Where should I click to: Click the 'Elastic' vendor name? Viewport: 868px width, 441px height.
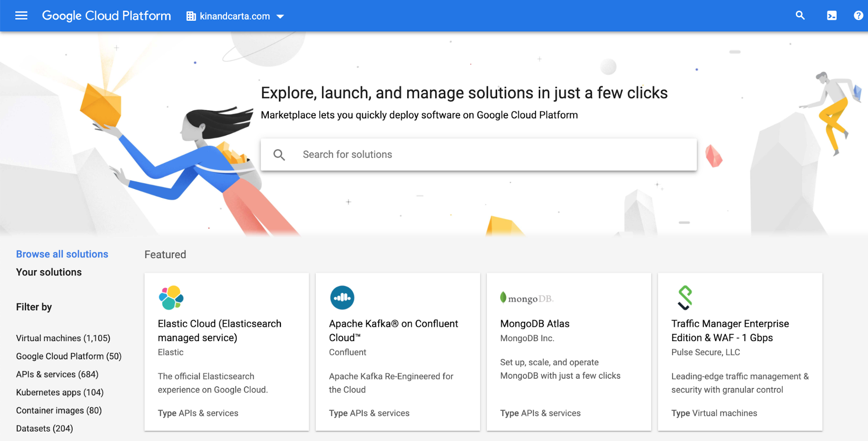tap(171, 352)
